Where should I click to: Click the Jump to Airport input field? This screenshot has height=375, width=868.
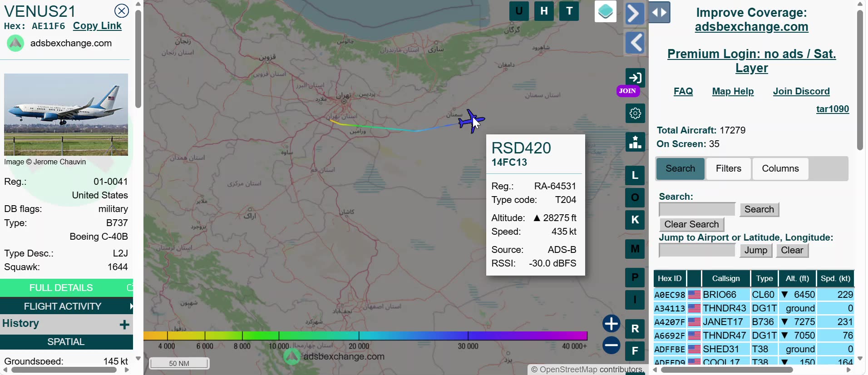click(697, 250)
